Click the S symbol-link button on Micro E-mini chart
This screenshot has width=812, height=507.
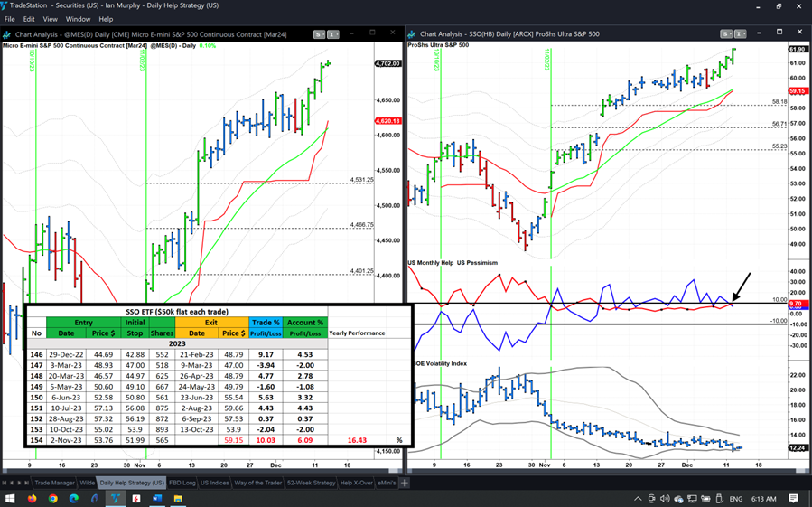coord(319,34)
